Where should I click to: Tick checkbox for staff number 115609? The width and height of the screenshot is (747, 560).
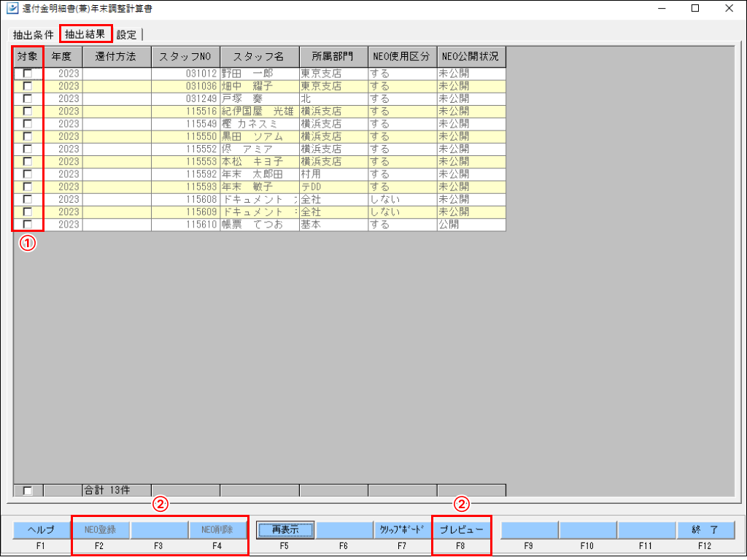tap(28, 211)
